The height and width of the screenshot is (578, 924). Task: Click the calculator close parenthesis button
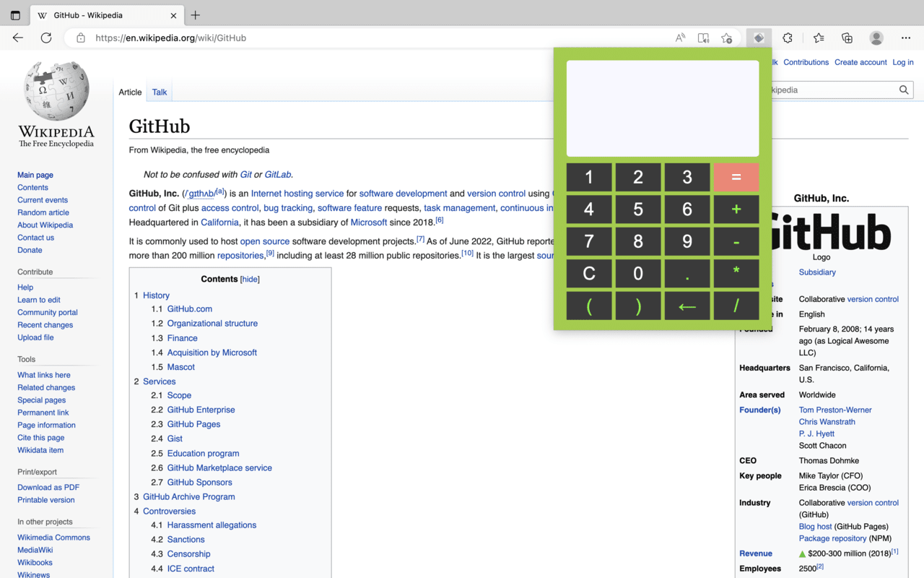coord(638,306)
